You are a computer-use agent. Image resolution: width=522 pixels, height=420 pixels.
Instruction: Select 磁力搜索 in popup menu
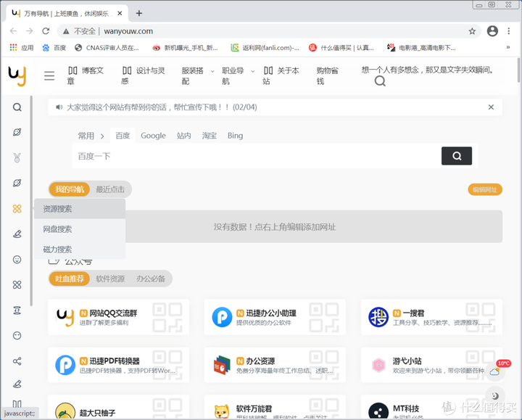point(80,249)
